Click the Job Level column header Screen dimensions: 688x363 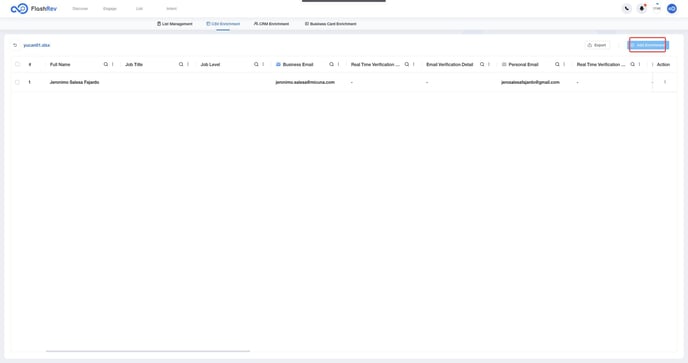tap(210, 65)
